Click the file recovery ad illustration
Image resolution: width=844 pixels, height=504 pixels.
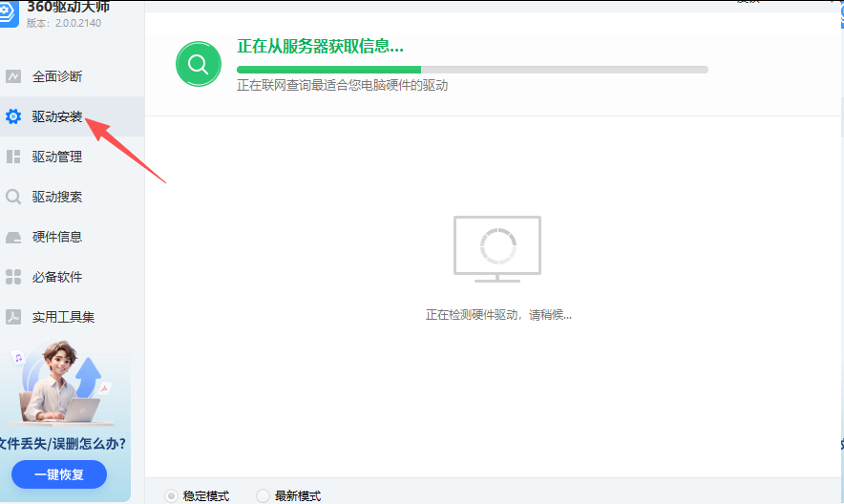click(62, 382)
